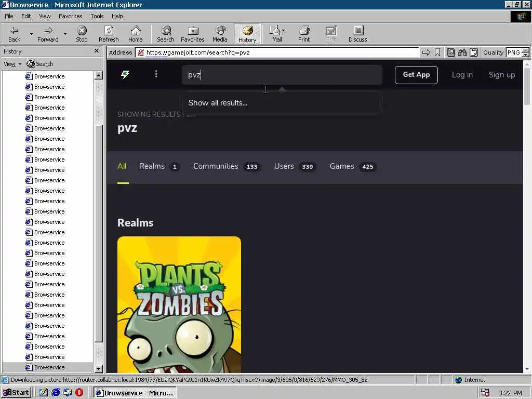Open the Start menu

click(x=16, y=393)
